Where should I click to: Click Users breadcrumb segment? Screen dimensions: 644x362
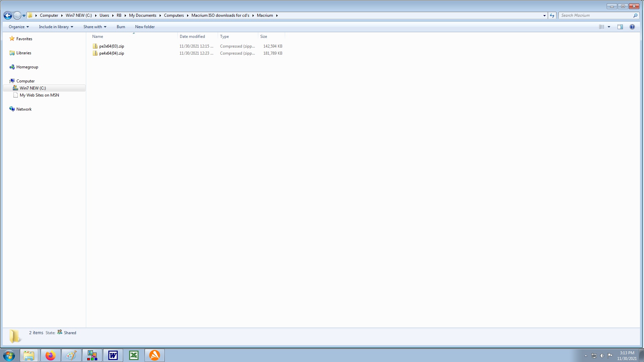tap(104, 15)
